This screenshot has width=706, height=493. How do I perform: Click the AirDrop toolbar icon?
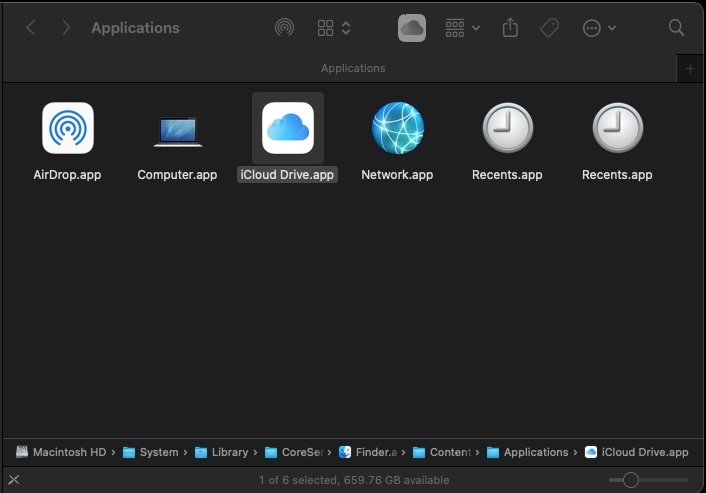284,28
